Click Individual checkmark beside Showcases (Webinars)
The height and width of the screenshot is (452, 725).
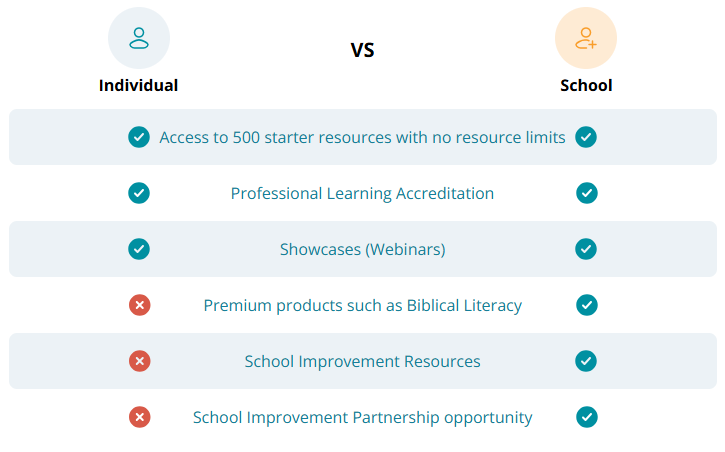click(139, 249)
